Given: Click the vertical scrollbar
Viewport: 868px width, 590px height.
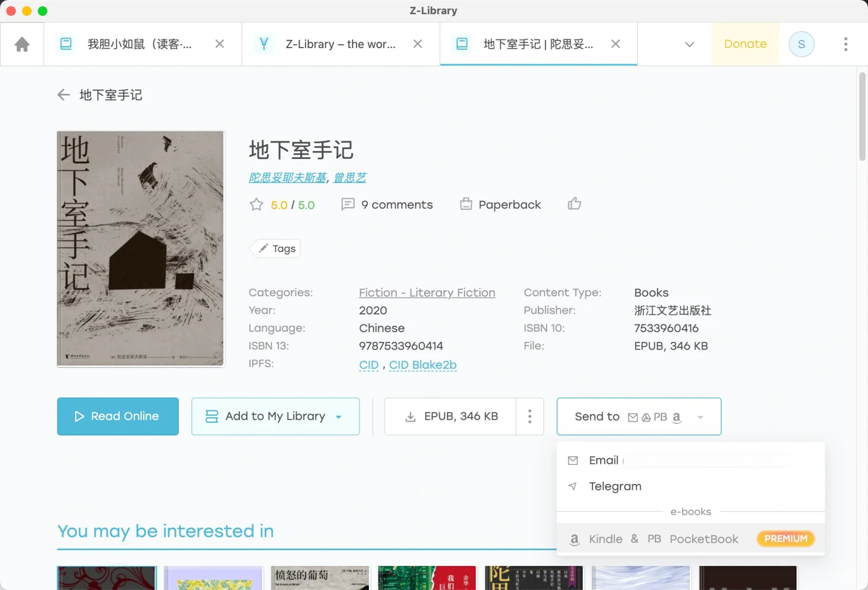Looking at the screenshot, I should pos(862,117).
